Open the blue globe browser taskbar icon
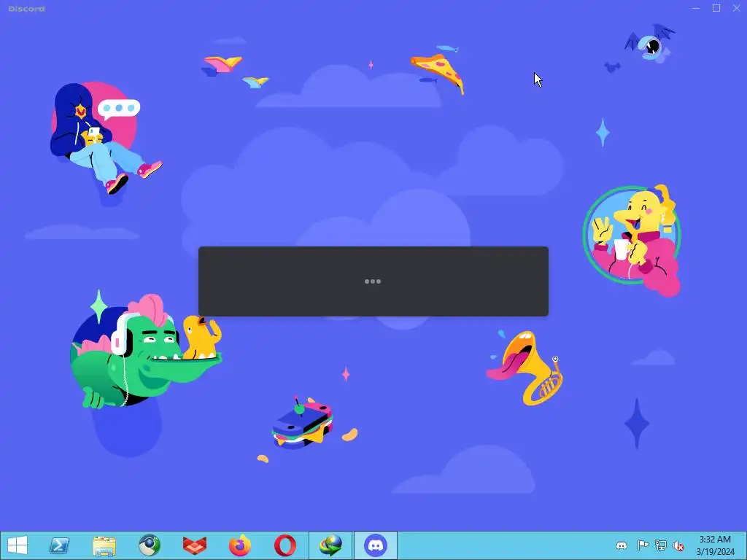The width and height of the screenshot is (747, 560). point(150,545)
